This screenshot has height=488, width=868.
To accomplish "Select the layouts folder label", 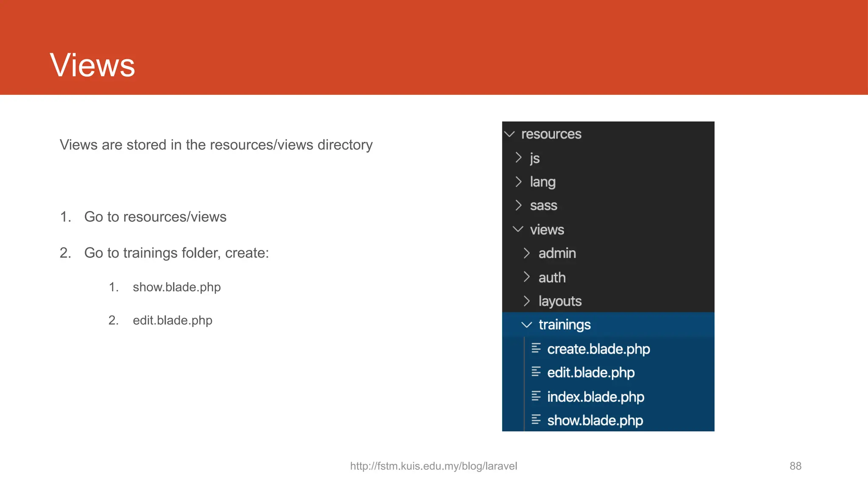I will pos(560,301).
